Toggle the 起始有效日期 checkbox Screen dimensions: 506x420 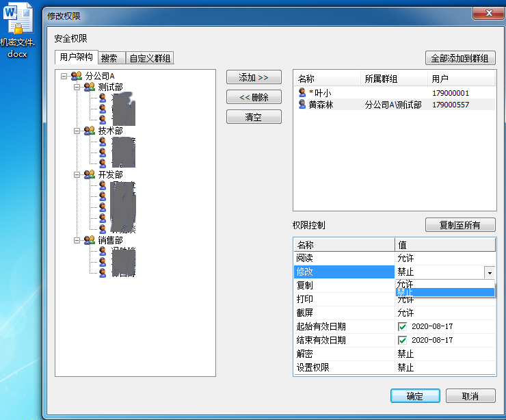point(402,327)
